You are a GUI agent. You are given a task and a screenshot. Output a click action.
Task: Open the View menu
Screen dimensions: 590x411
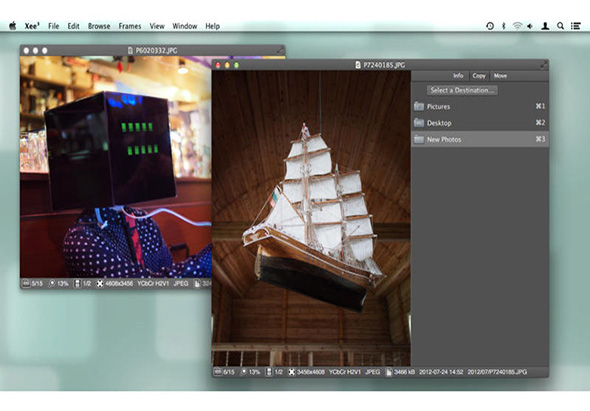pyautogui.click(x=157, y=26)
